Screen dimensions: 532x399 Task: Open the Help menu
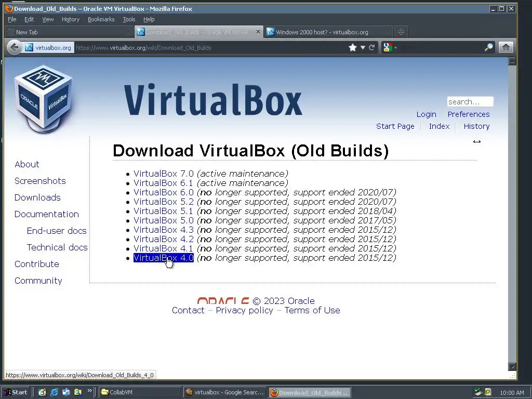pos(149,19)
